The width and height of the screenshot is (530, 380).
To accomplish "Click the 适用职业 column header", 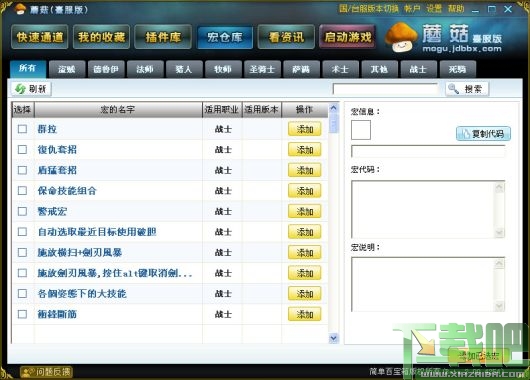I will (222, 110).
